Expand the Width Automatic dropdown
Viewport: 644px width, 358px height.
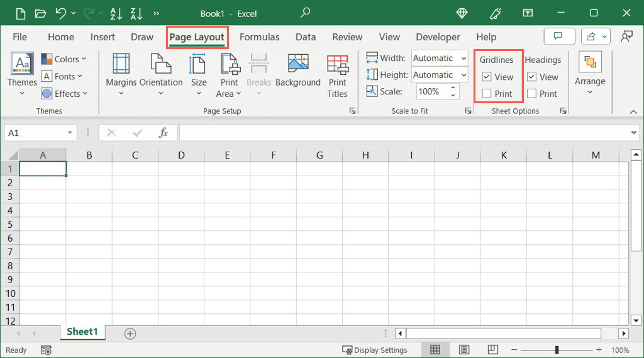tap(464, 59)
